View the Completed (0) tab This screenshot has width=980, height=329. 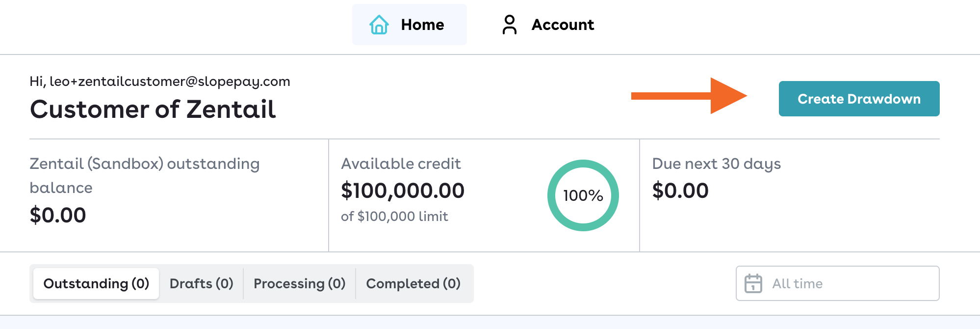pos(413,283)
